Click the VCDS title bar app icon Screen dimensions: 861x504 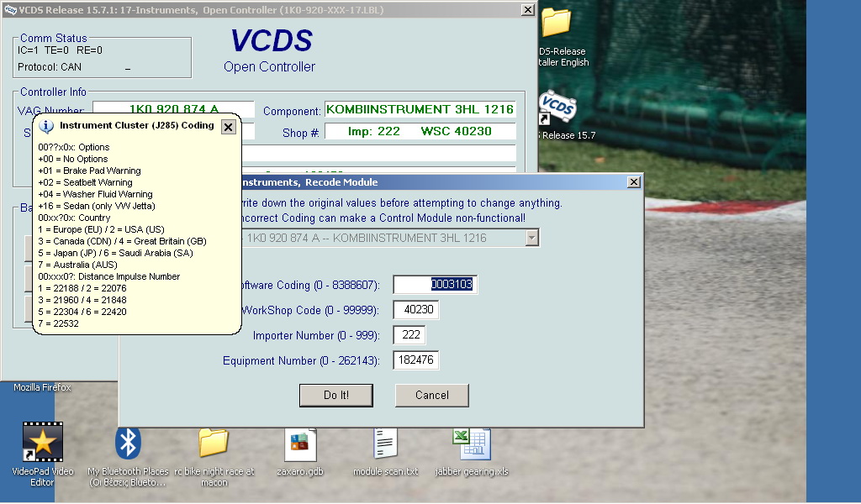coord(10,10)
